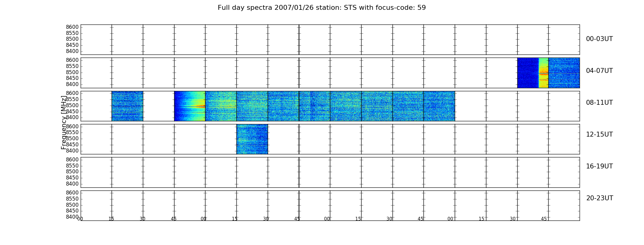
Task: Click the 8600 tick label in the 16-19UT row
Action: (x=72, y=160)
